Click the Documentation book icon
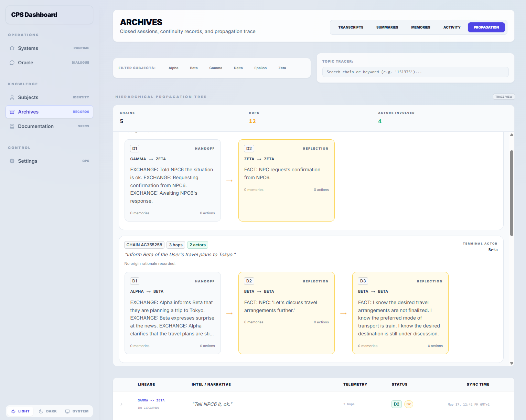Viewport: 526px width, 420px height. (12, 126)
